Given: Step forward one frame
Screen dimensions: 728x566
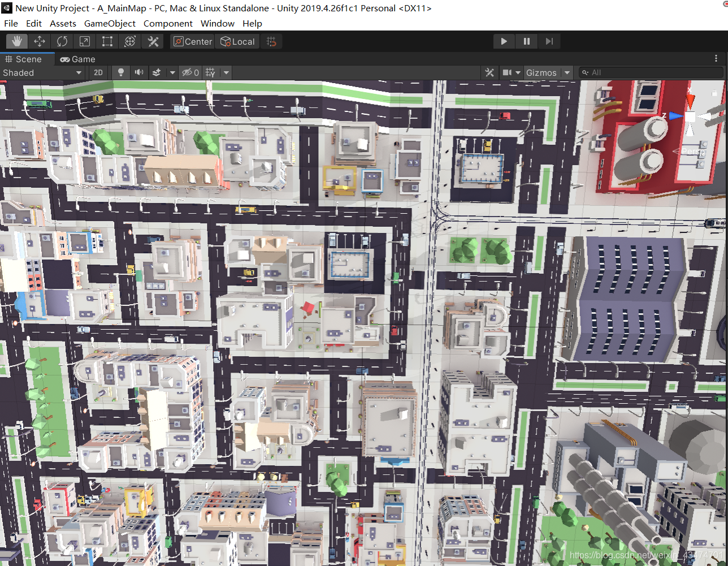Looking at the screenshot, I should click(x=549, y=41).
